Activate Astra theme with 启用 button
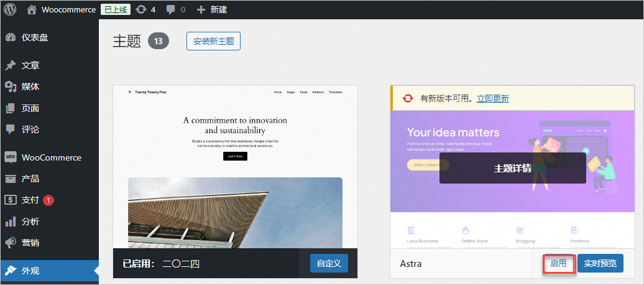This screenshot has width=644, height=285. [558, 264]
